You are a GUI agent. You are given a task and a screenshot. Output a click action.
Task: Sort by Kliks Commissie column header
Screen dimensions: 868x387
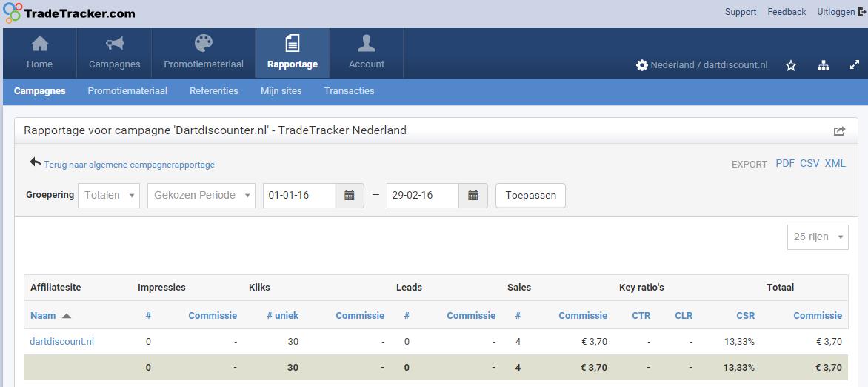click(360, 316)
